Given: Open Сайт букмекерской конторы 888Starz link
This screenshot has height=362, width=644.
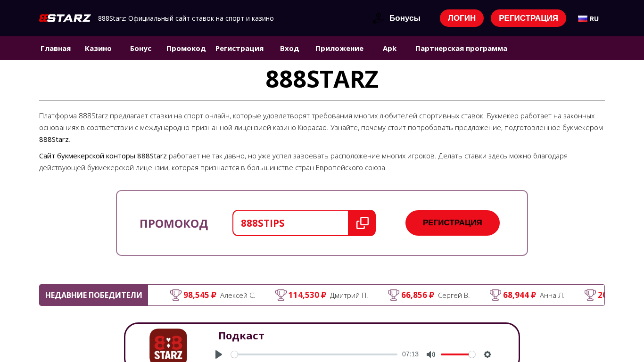Looking at the screenshot, I should tap(103, 156).
